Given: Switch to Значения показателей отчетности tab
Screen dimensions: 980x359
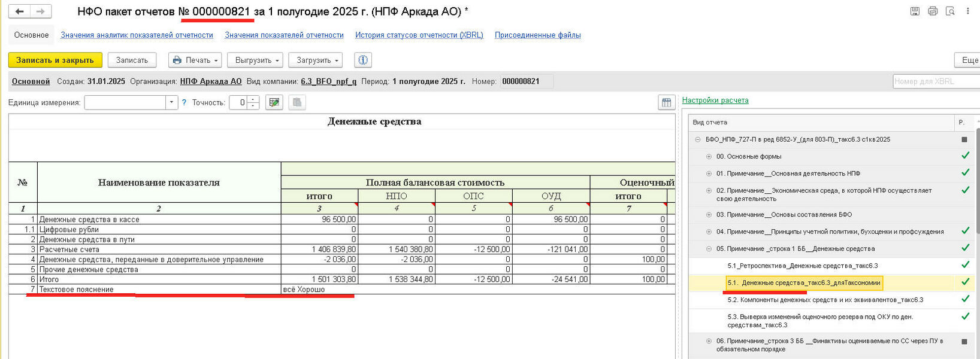Looking at the screenshot, I should click(284, 35).
